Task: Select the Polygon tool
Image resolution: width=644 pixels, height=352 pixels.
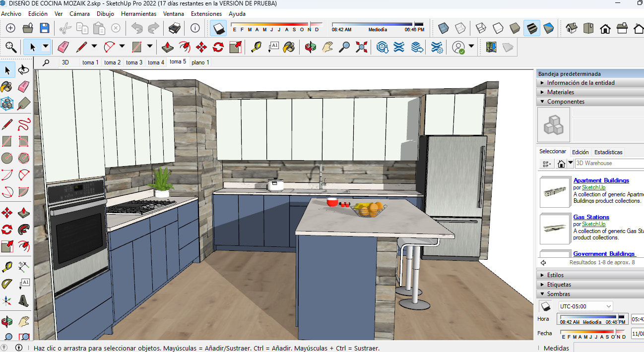Action: (x=24, y=158)
